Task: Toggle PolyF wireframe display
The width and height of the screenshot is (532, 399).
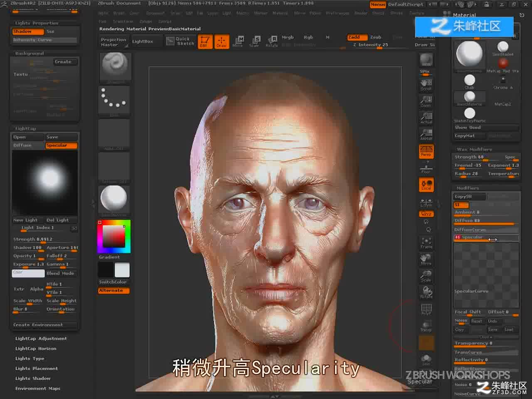Action: (x=426, y=309)
